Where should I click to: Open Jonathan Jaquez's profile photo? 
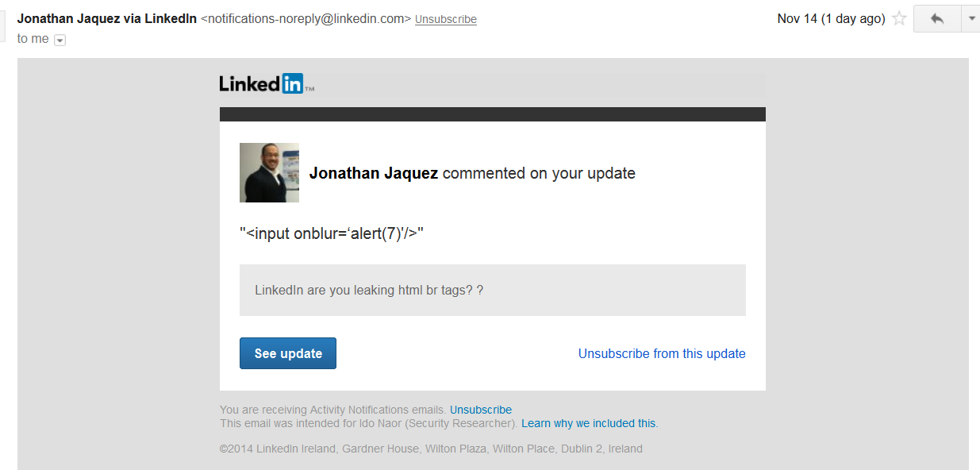click(269, 172)
